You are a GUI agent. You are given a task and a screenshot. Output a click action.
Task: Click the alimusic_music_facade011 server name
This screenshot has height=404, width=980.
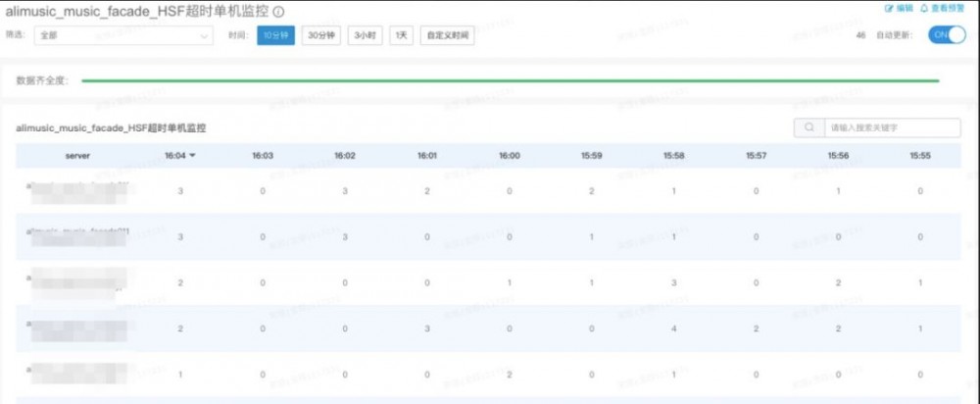(x=77, y=231)
